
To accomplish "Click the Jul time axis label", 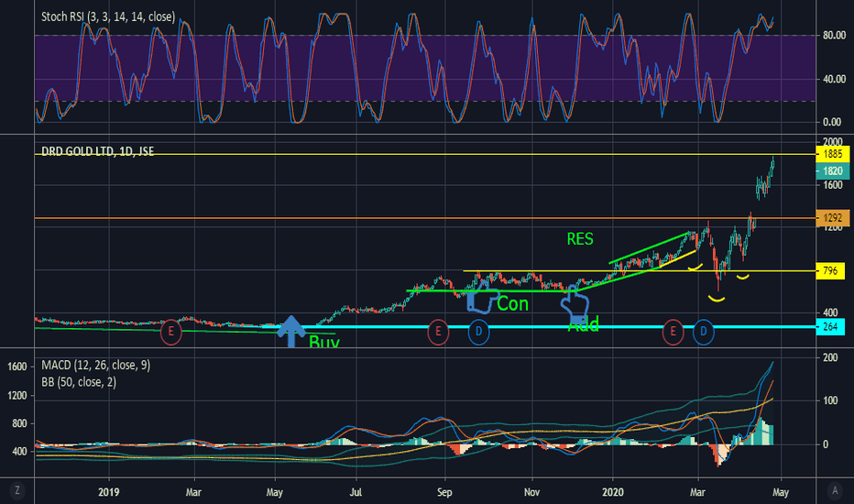I will 356,492.
